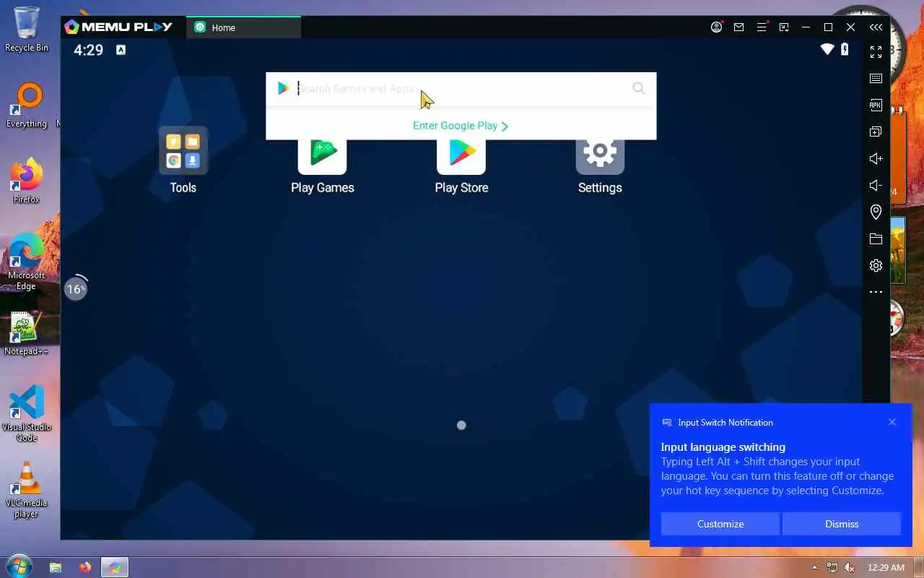Open the MEmu settings gear in sidebar
This screenshot has width=924, height=578.
pyautogui.click(x=876, y=265)
